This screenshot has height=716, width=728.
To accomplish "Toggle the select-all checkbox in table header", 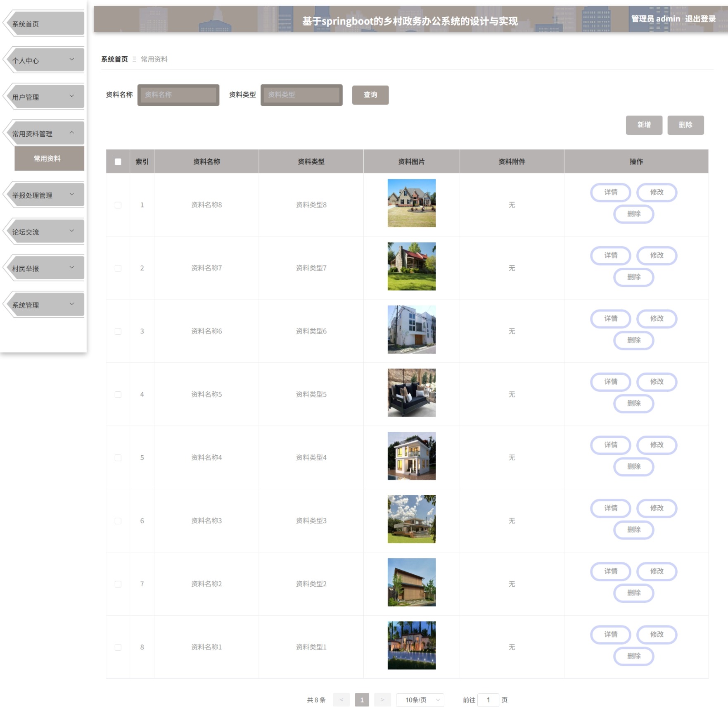I will coord(118,162).
